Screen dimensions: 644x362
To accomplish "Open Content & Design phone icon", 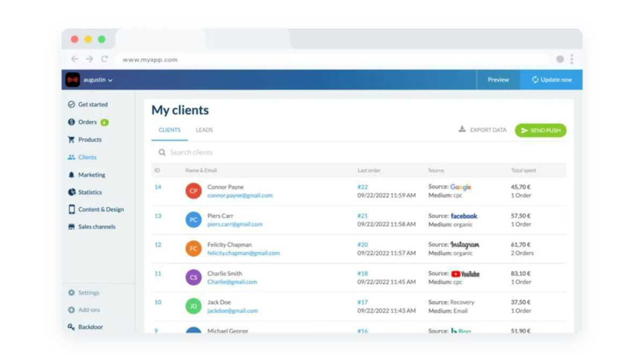I will 71,209.
